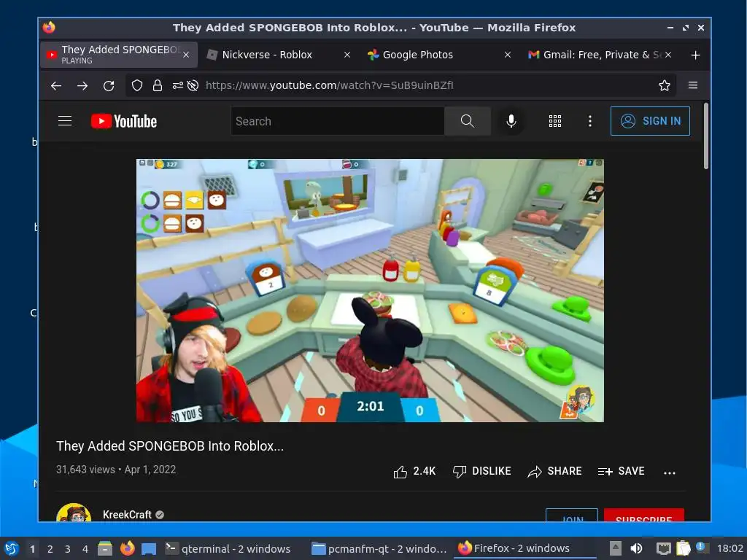Image resolution: width=747 pixels, height=560 pixels.
Task: Click the search magnifier button
Action: coord(468,121)
